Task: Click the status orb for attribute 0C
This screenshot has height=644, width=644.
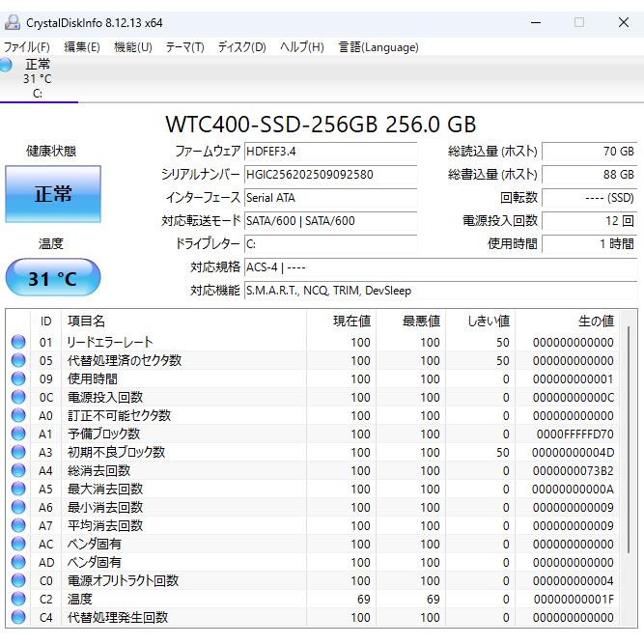Action: tap(18, 397)
